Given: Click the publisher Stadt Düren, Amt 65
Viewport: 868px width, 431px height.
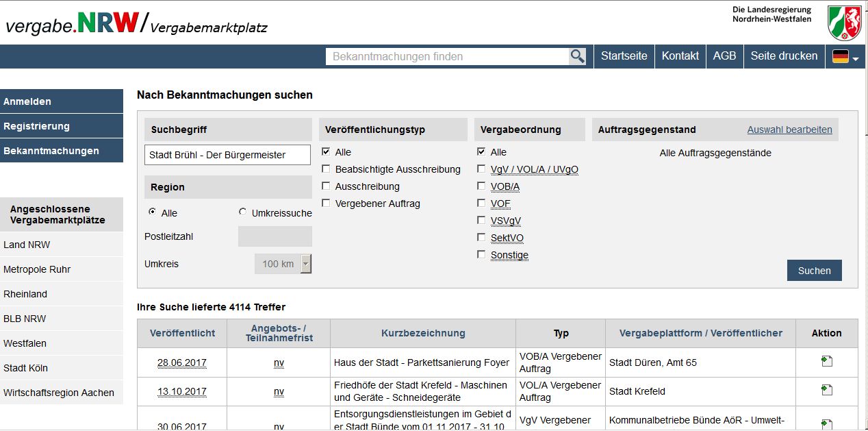Looking at the screenshot, I should click(x=653, y=362).
